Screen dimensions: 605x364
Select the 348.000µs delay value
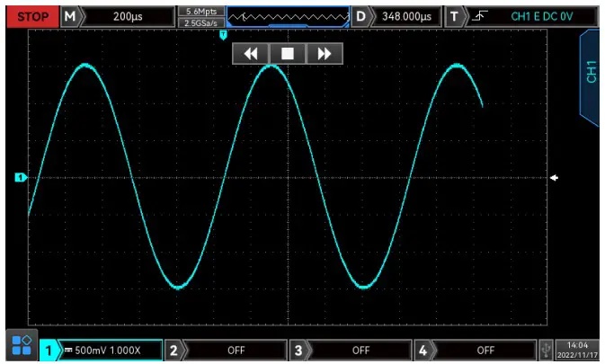(x=406, y=16)
